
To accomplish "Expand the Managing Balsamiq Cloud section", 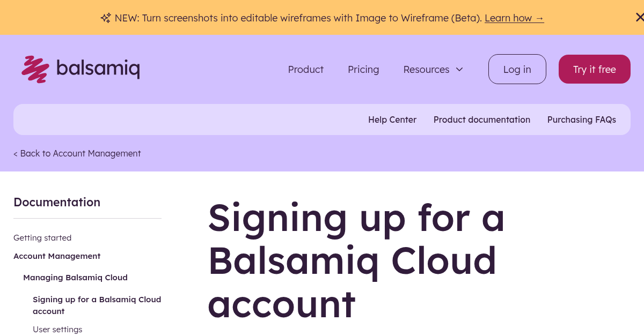I will point(75,277).
